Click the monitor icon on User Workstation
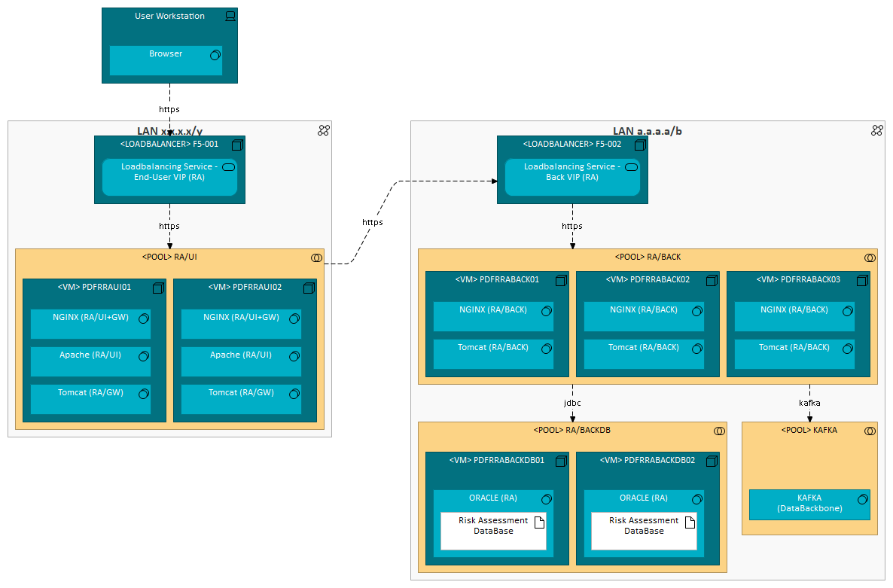Screen dimensions: 893x588 (230, 15)
